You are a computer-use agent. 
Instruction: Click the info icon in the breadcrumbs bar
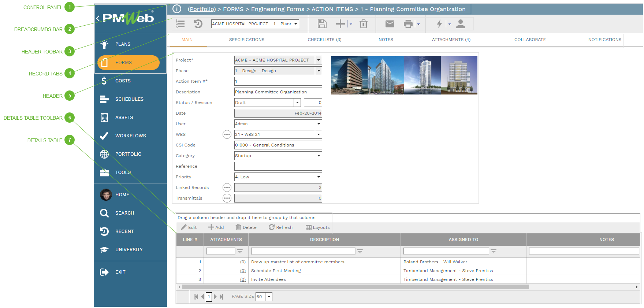point(177,9)
